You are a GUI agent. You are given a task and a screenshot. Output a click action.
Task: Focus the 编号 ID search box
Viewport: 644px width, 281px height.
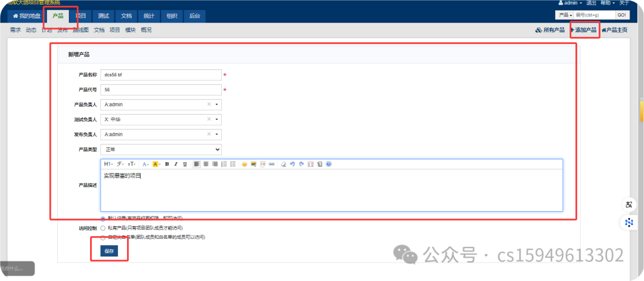[595, 15]
